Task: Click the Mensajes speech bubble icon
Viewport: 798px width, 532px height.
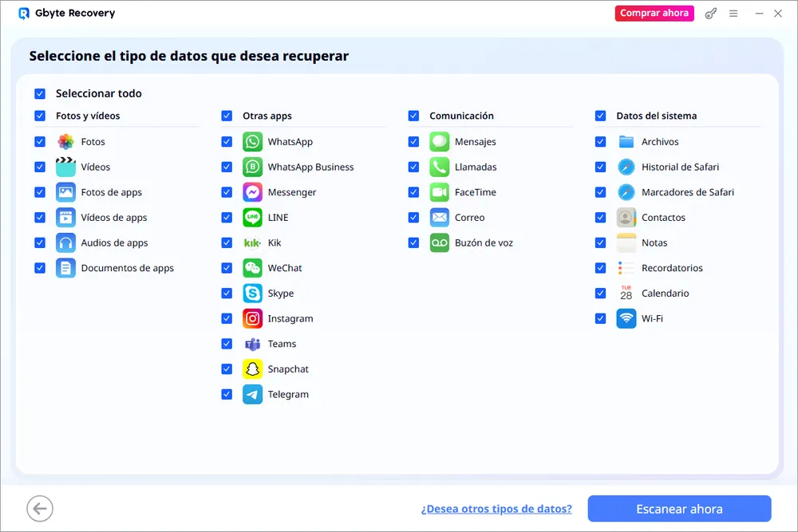Action: (439, 142)
